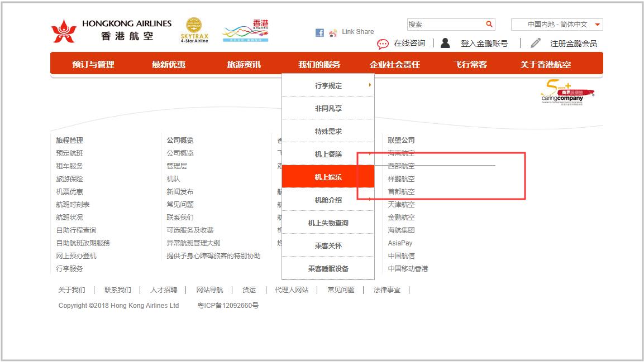Screen dimensions: 644x362
Task: Click the search magnifier icon
Action: point(489,24)
